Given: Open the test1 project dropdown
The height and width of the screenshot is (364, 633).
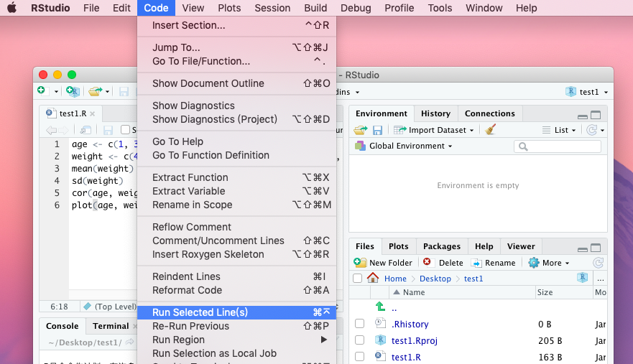Looking at the screenshot, I should [x=587, y=92].
